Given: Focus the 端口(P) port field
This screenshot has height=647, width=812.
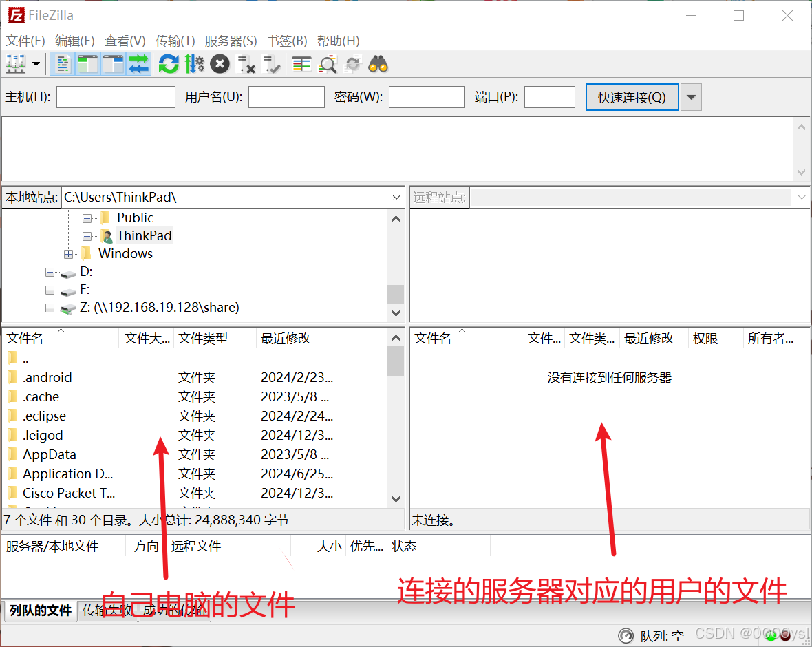Looking at the screenshot, I should click(549, 97).
